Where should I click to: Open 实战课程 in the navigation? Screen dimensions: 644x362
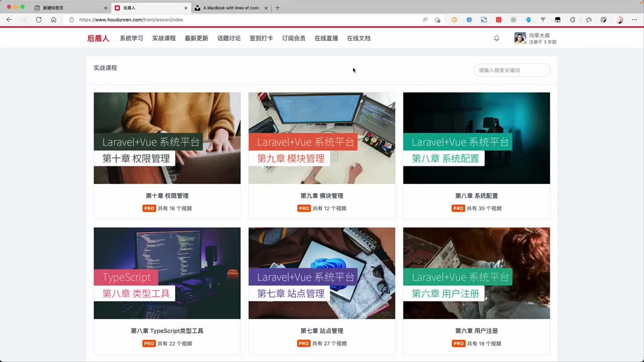point(164,38)
